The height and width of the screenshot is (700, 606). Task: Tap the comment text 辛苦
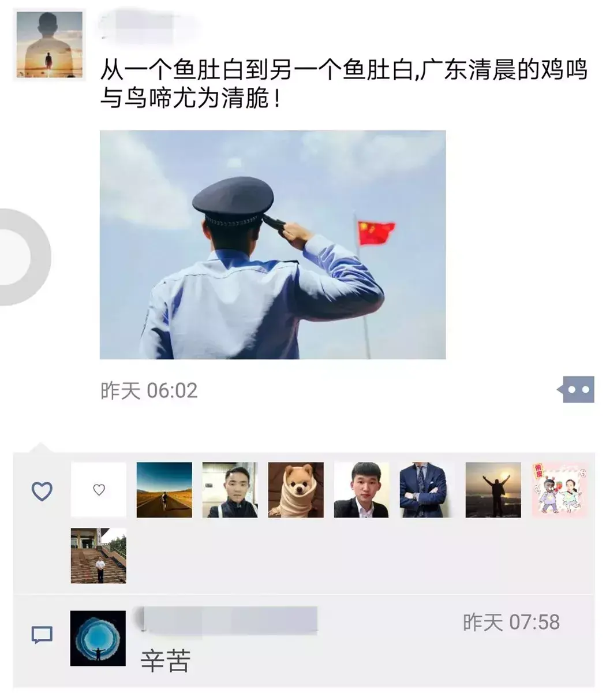point(166,661)
